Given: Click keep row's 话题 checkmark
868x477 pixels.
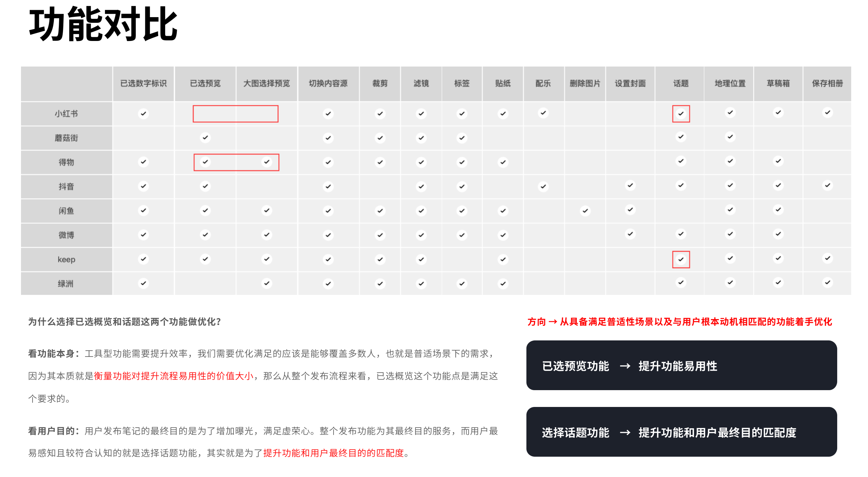Looking at the screenshot, I should click(681, 260).
